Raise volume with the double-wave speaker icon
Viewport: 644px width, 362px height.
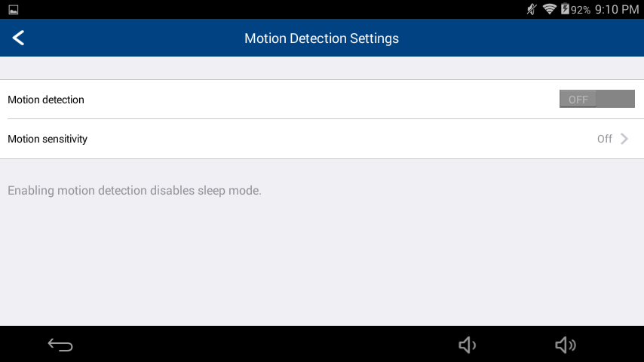tap(566, 345)
